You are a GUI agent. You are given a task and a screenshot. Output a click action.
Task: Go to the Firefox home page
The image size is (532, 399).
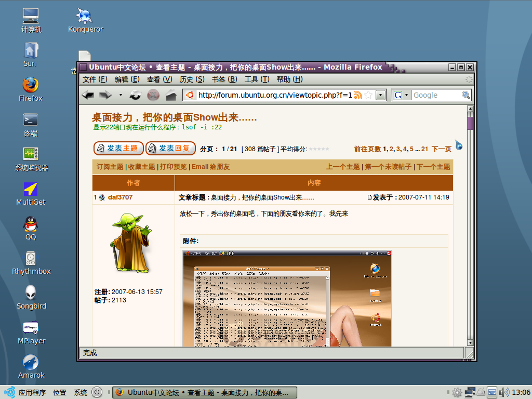171,95
